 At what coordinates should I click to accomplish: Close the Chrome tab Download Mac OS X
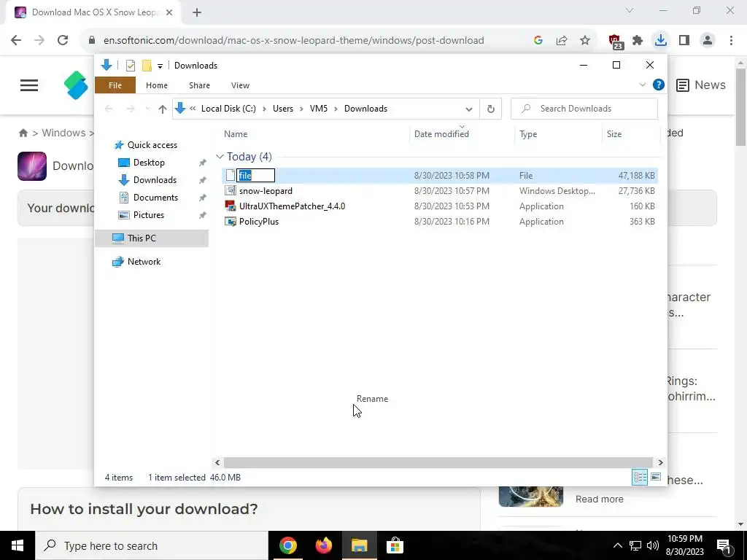coord(169,12)
